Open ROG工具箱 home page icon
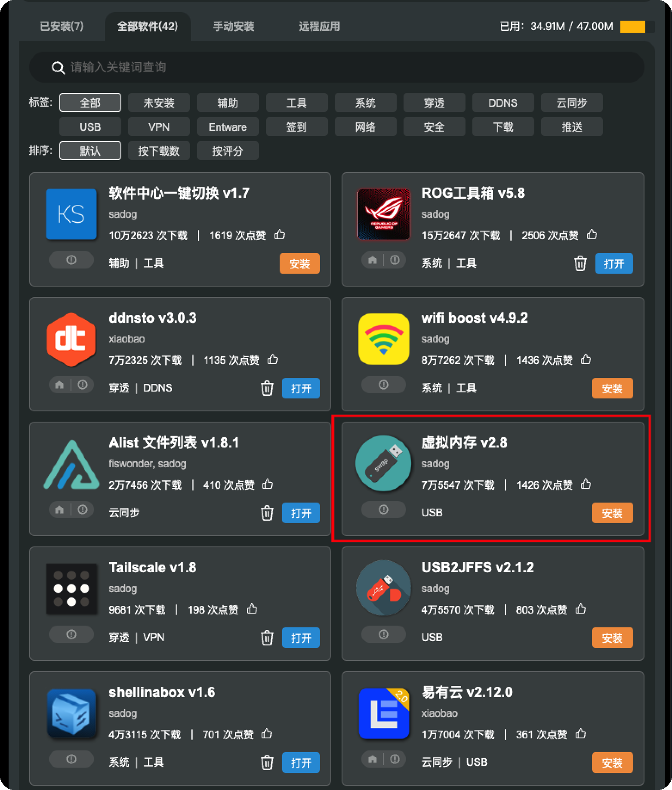 [x=373, y=260]
